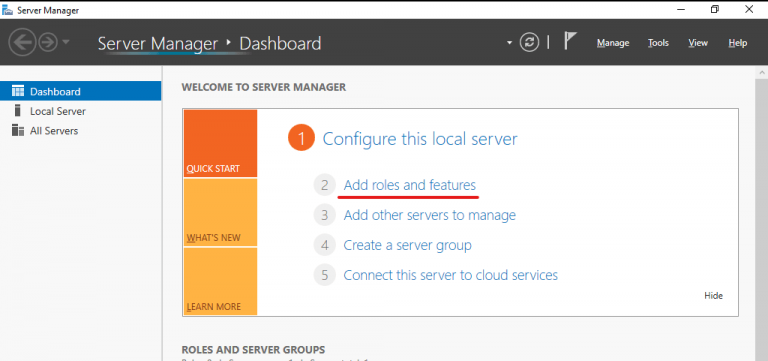This screenshot has height=361, width=768.
Task: Expand dropdown arrow left of refresh icon
Action: click(x=509, y=43)
